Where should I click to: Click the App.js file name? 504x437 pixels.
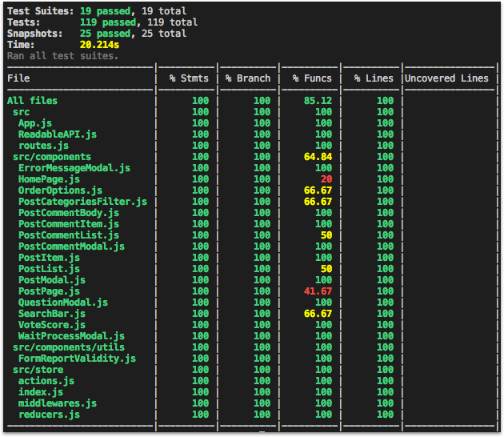pyautogui.click(x=35, y=123)
